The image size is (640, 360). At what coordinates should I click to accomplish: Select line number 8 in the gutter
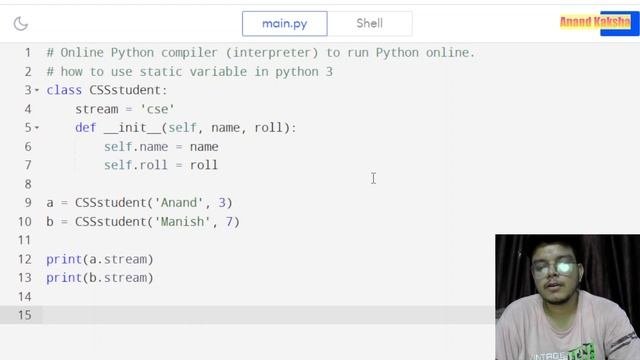pyautogui.click(x=28, y=184)
